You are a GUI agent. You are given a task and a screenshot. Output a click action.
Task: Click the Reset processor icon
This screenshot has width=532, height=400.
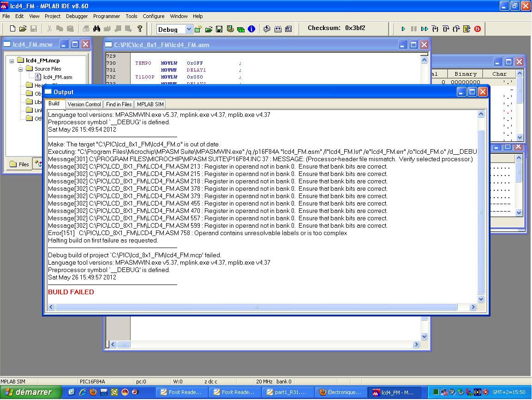coord(467,29)
